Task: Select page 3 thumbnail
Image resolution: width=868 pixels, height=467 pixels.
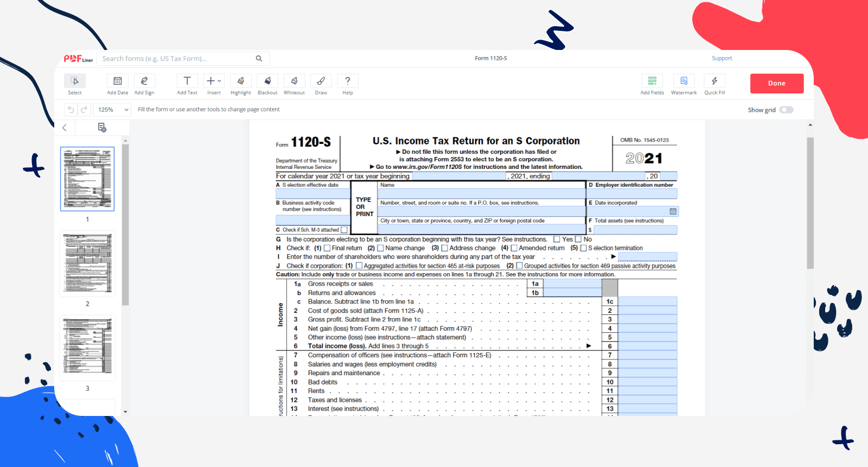Action: (x=87, y=348)
